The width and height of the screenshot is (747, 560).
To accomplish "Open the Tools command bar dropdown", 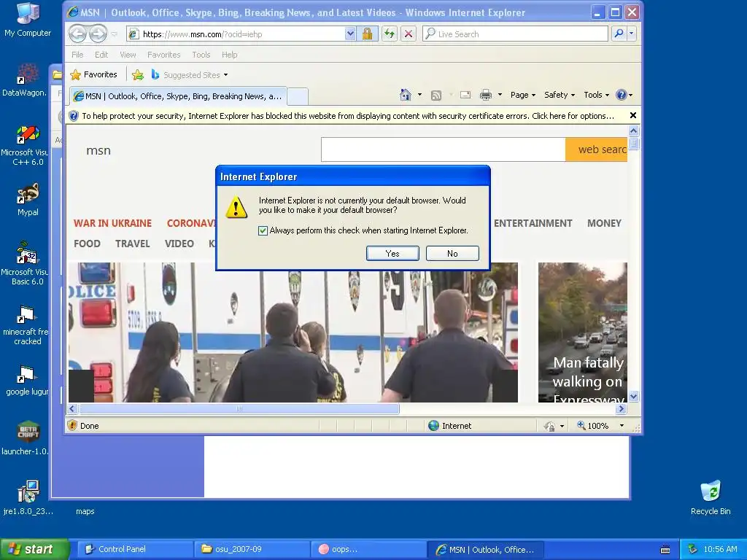I will tap(596, 95).
